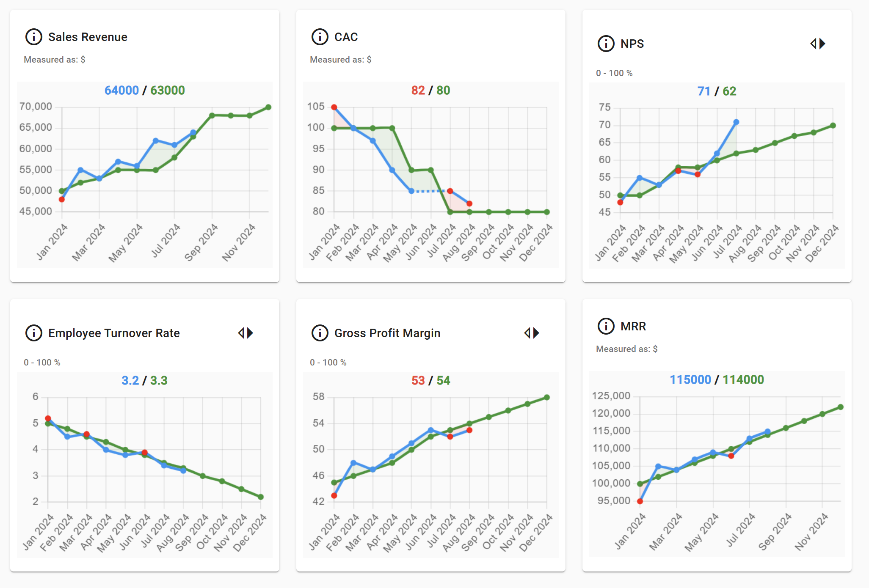Click left arrow on Employee Turnover Rate card
The height and width of the screenshot is (588, 869).
241,333
